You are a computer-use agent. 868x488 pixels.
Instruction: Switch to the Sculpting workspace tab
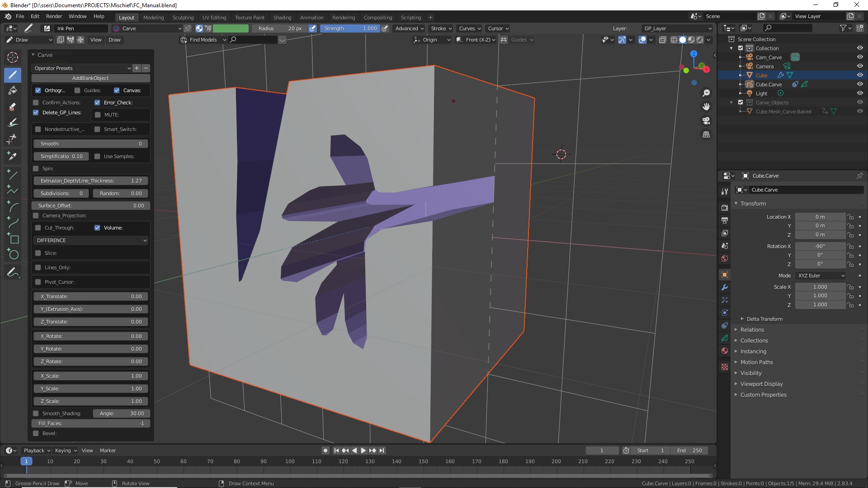[x=183, y=18]
